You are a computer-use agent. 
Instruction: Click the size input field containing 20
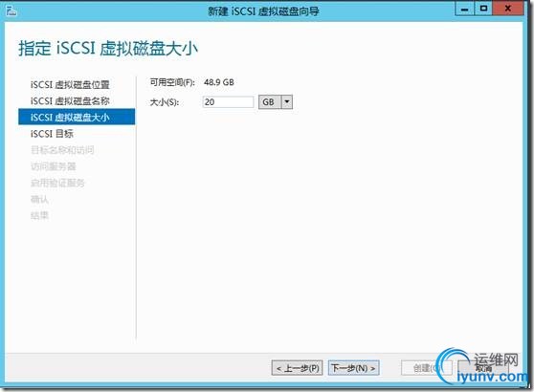click(x=228, y=102)
